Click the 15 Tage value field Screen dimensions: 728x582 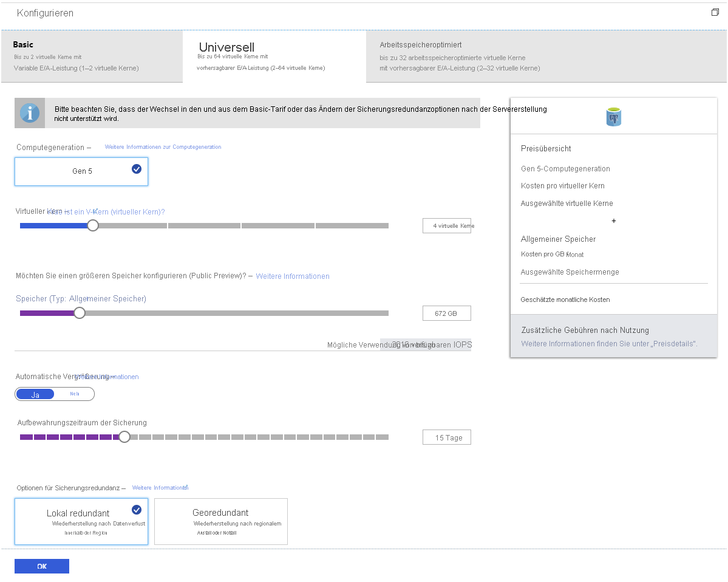pyautogui.click(x=446, y=437)
